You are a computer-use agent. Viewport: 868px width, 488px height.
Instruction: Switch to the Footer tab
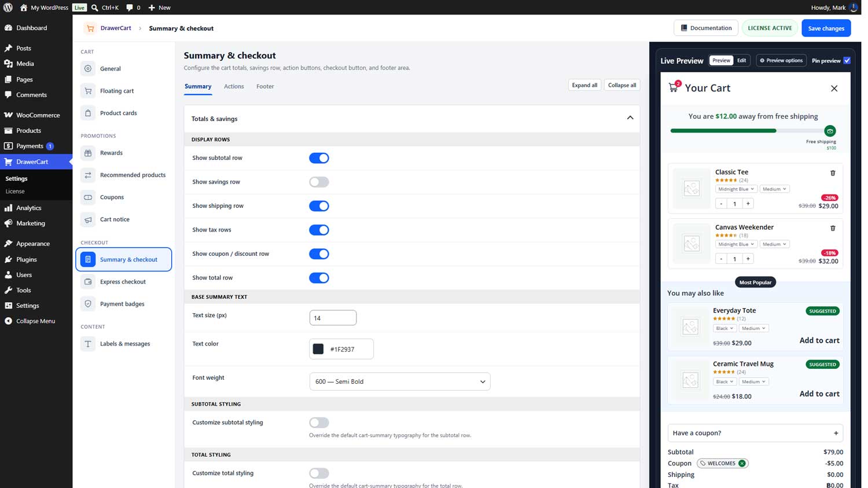[265, 86]
